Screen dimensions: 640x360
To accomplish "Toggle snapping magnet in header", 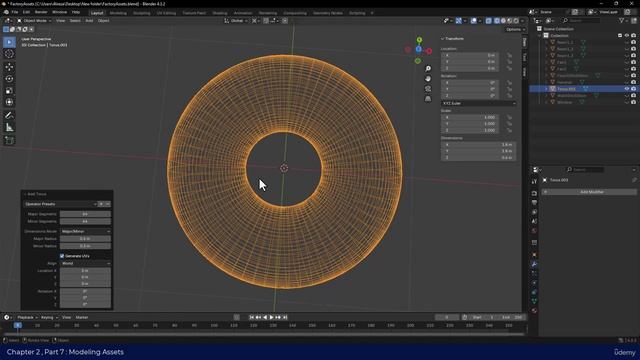I will (x=266, y=20).
